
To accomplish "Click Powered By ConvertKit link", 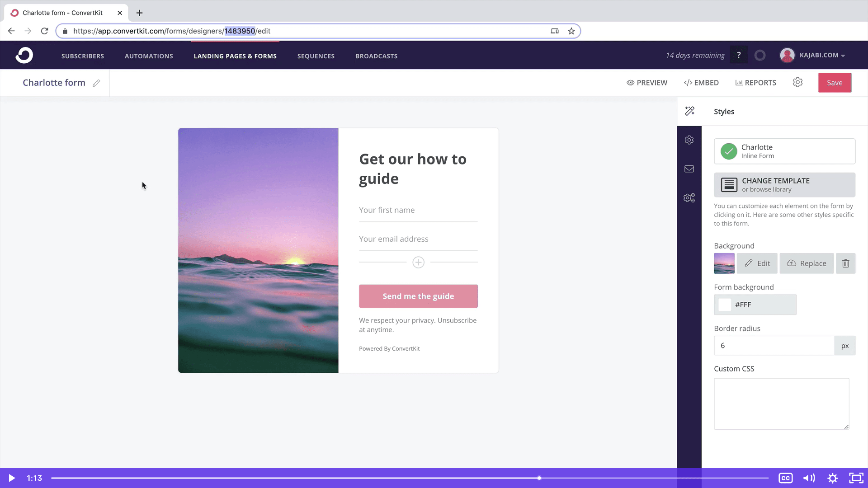I will (x=389, y=349).
